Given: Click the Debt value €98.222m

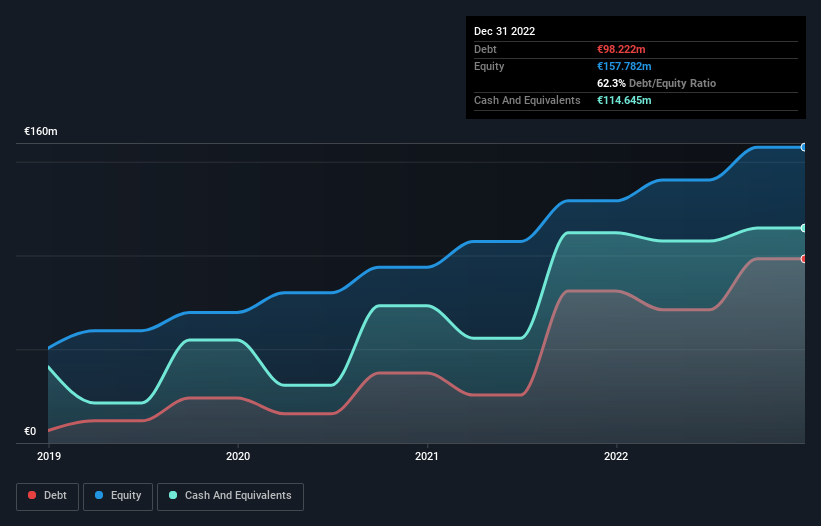Looking at the screenshot, I should click(x=621, y=49).
